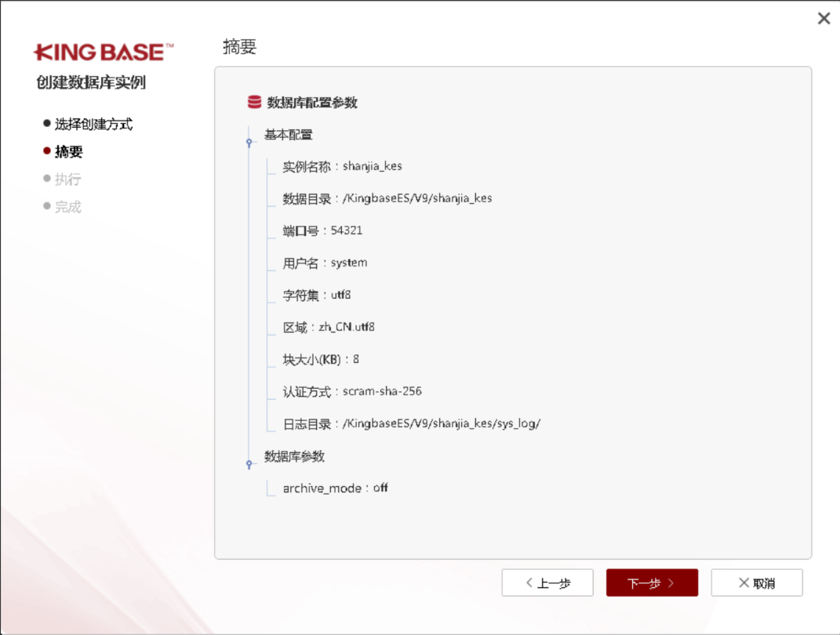This screenshot has width=840, height=635.
Task: Click the 基本配置 label
Action: pos(288,134)
